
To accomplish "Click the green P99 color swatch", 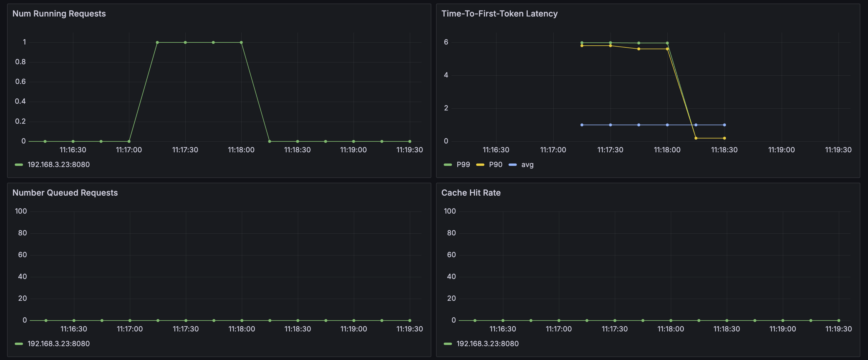I will pyautogui.click(x=448, y=165).
